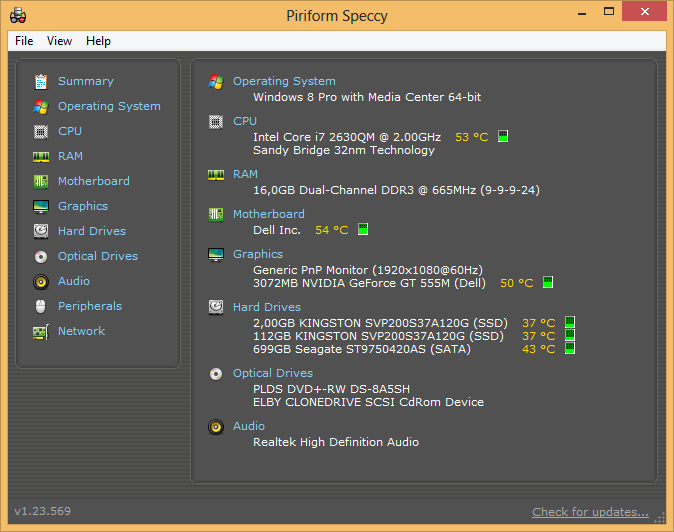Open Graphics section from sidebar
The width and height of the screenshot is (674, 532).
click(x=83, y=206)
